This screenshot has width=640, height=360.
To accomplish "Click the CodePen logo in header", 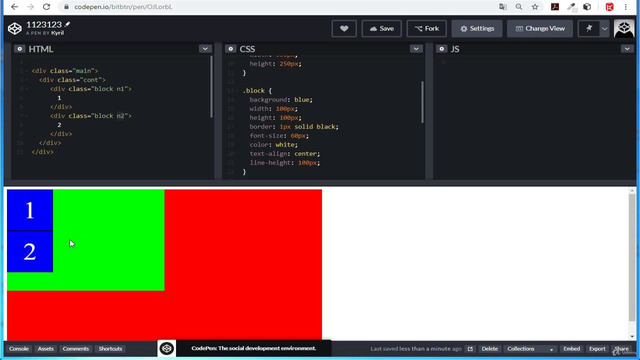I will [x=15, y=29].
